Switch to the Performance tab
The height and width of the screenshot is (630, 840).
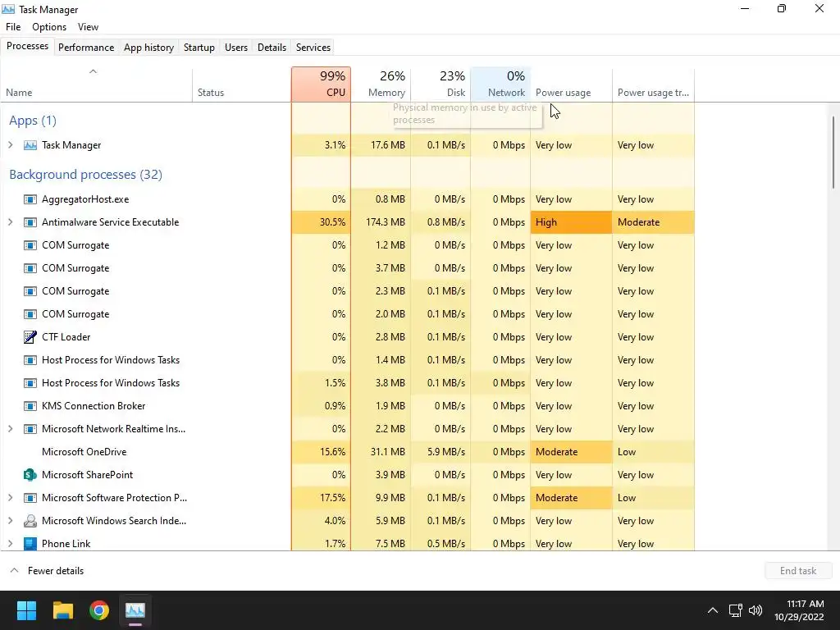(86, 47)
